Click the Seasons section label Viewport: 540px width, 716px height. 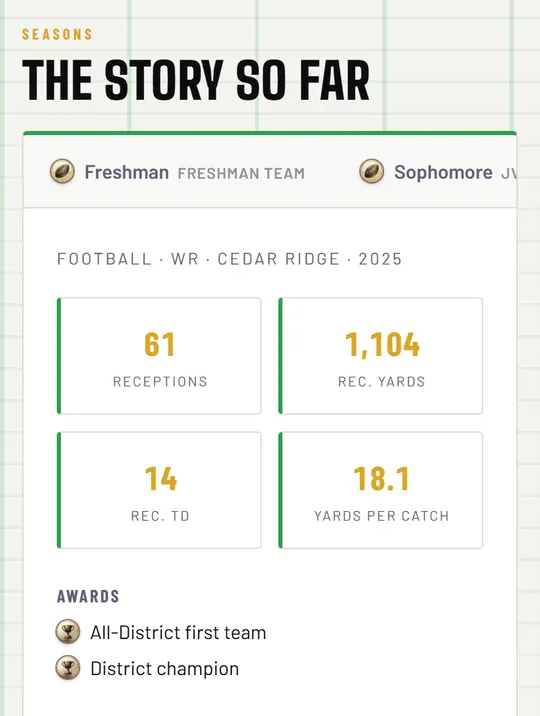(x=57, y=34)
